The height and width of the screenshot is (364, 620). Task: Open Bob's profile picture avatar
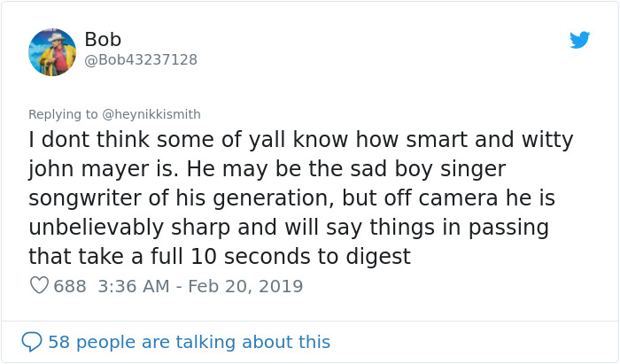(52, 52)
